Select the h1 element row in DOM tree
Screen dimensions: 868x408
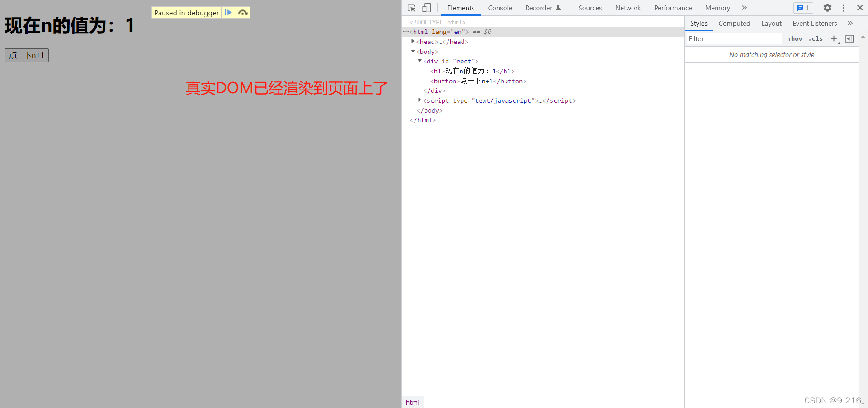pos(542,71)
